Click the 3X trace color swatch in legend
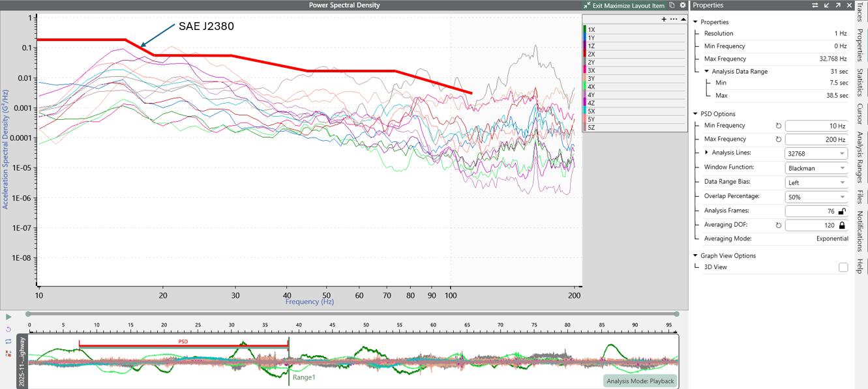 [x=585, y=70]
